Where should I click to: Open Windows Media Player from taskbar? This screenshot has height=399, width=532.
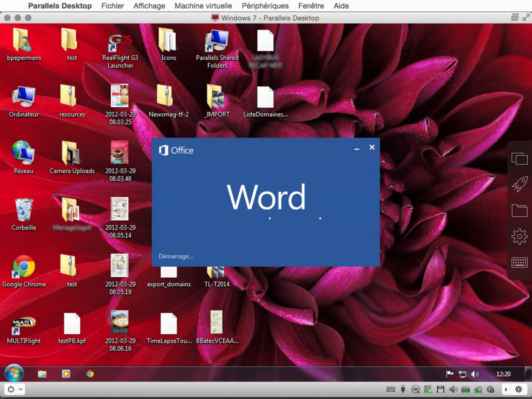(x=66, y=374)
